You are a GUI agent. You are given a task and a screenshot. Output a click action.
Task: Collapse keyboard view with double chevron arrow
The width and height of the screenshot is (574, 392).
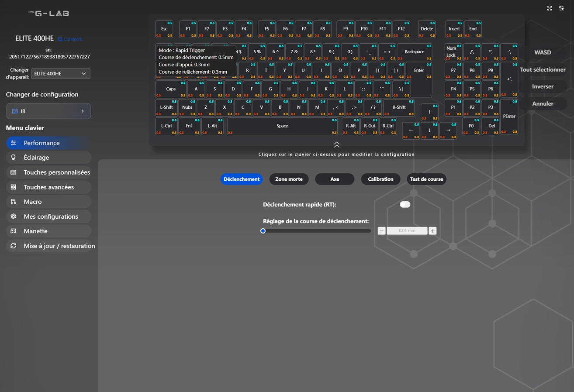[336, 144]
